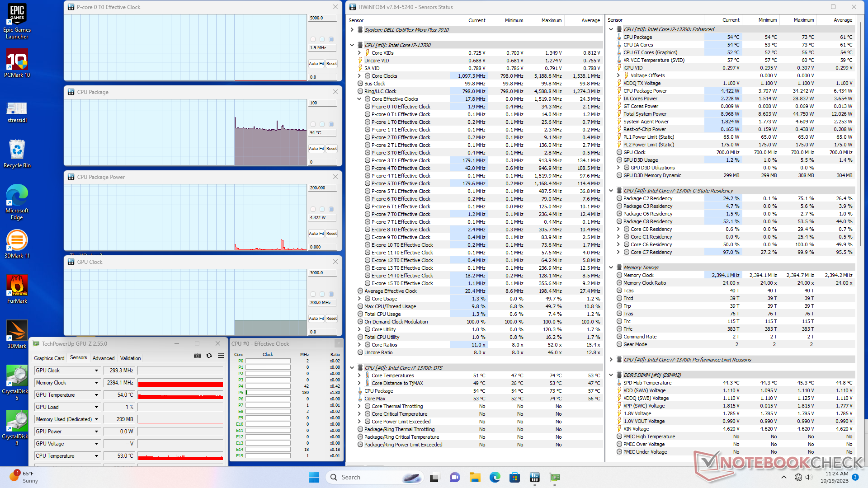
Task: Expand the Performance Limit Reasons section
Action: click(611, 360)
